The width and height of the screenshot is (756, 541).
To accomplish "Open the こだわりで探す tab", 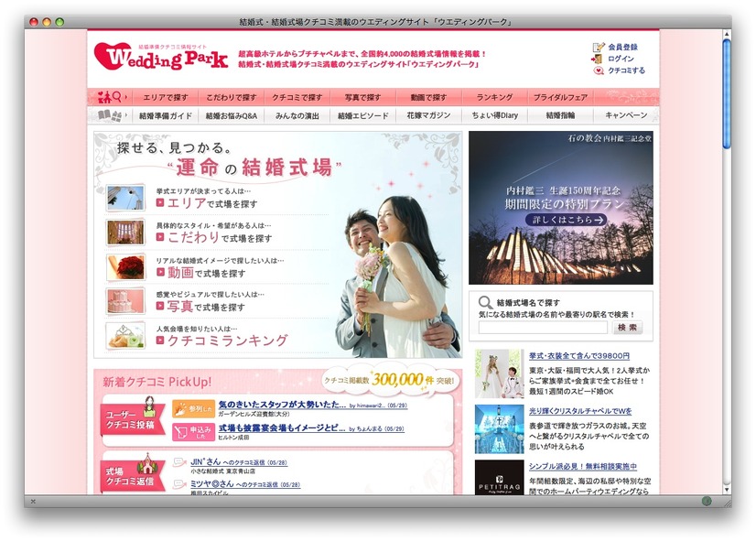I will click(232, 97).
